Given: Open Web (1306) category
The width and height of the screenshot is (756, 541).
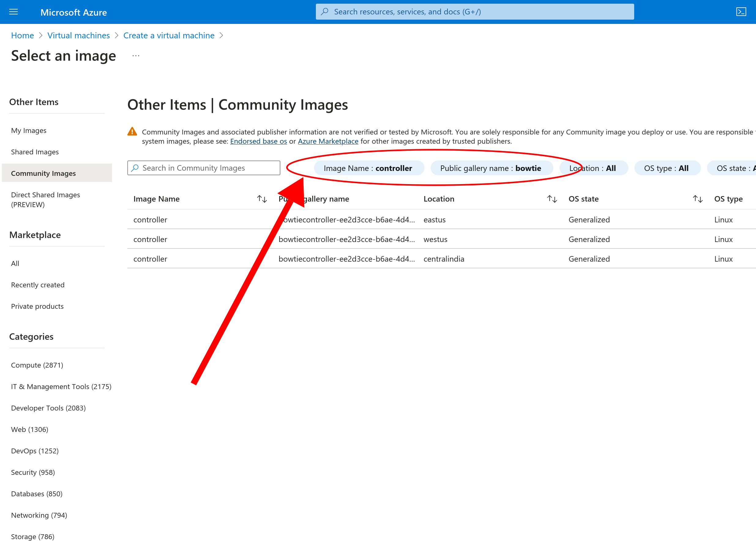Looking at the screenshot, I should point(30,429).
